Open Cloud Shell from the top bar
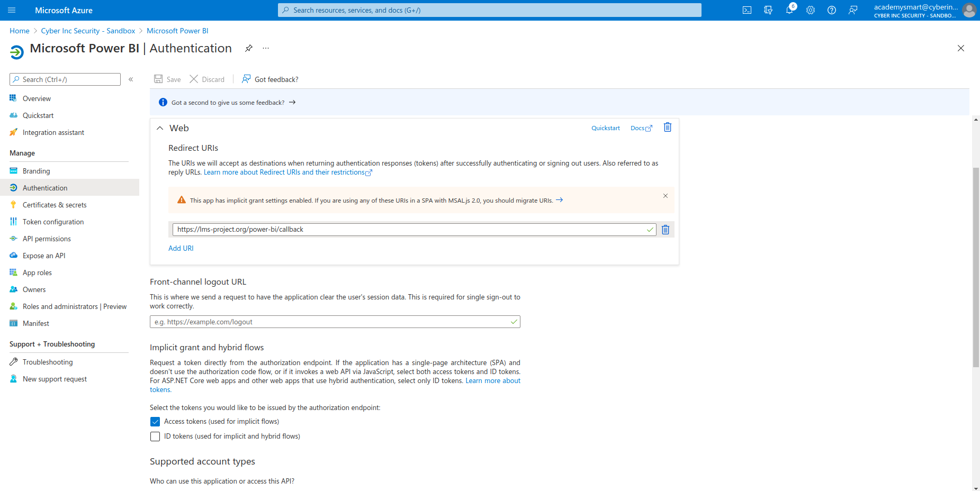This screenshot has width=980, height=491. tap(747, 10)
